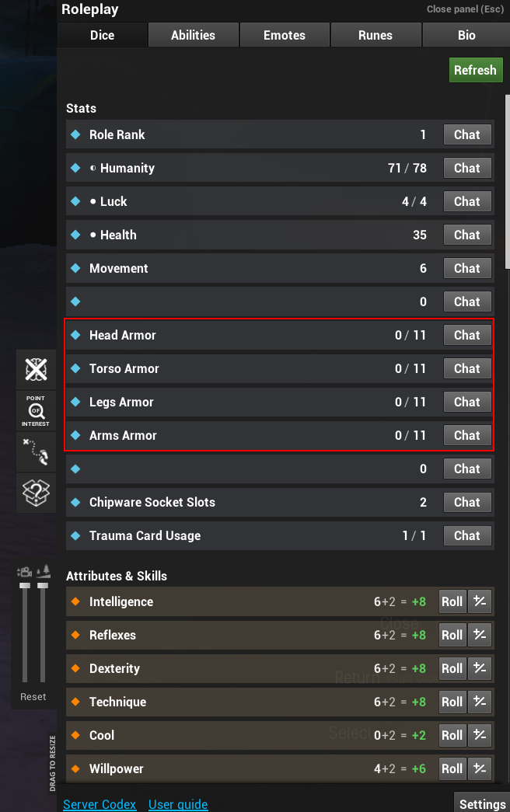Open plus/minus modifier for Willpower

point(480,768)
